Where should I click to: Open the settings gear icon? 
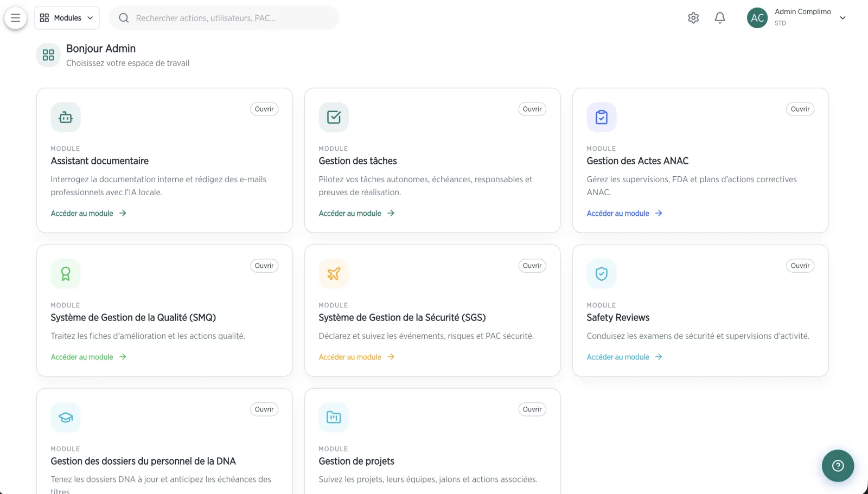click(693, 18)
